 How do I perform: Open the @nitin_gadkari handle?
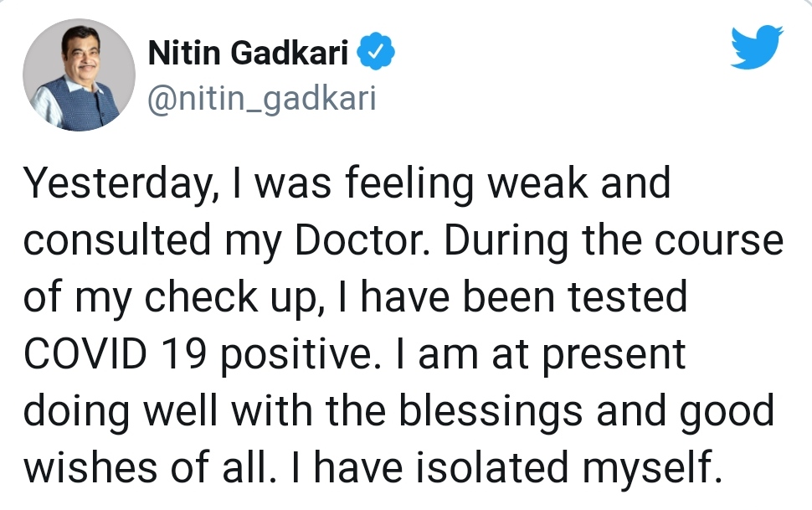(x=261, y=99)
